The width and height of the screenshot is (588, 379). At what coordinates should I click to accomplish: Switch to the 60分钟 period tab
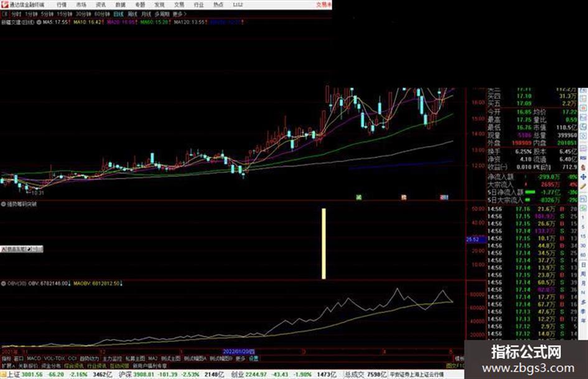coord(102,14)
